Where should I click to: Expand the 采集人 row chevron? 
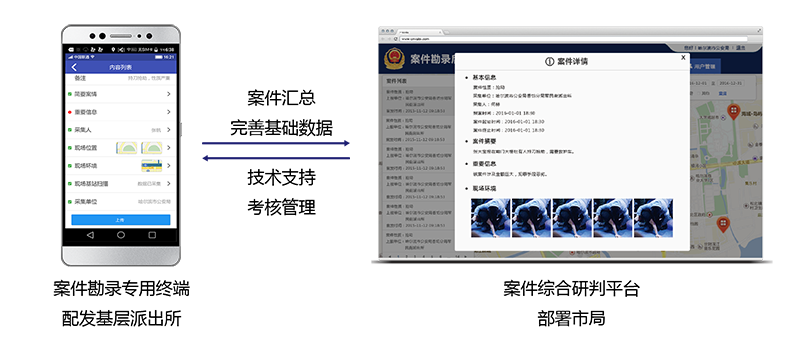pos(169,130)
